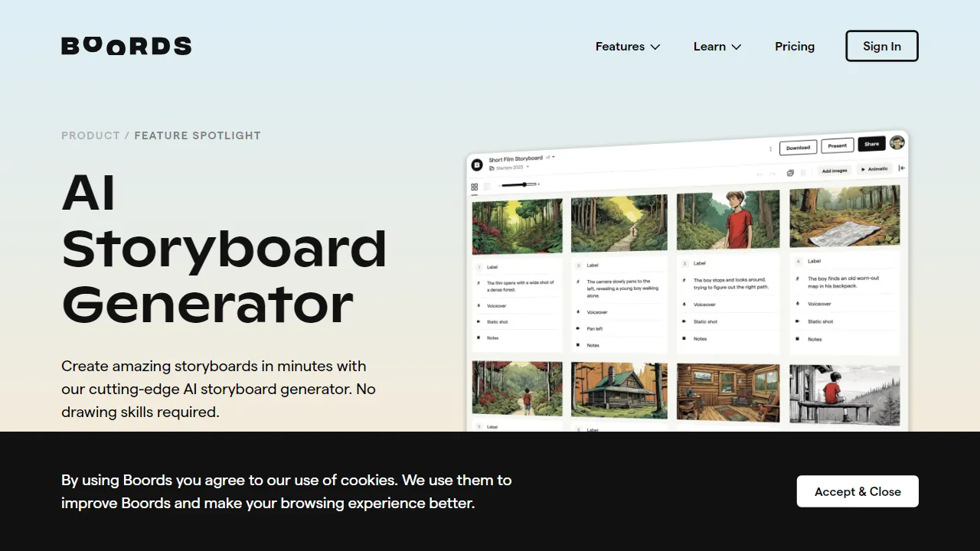Image resolution: width=980 pixels, height=551 pixels.
Task: Click the frame 3 number badge
Action: [684, 263]
